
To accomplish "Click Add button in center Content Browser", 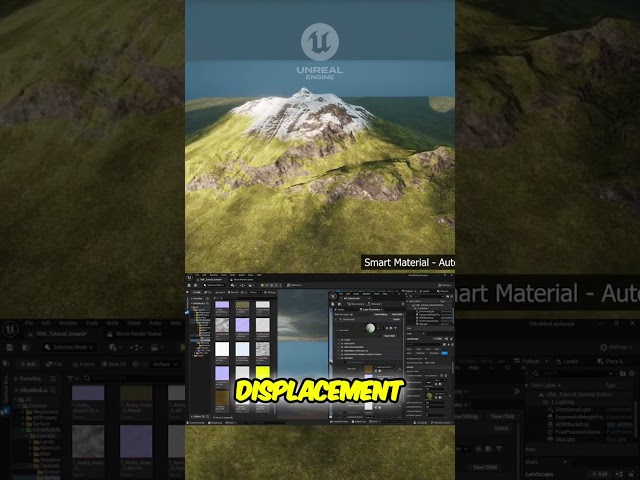I will click(x=197, y=292).
